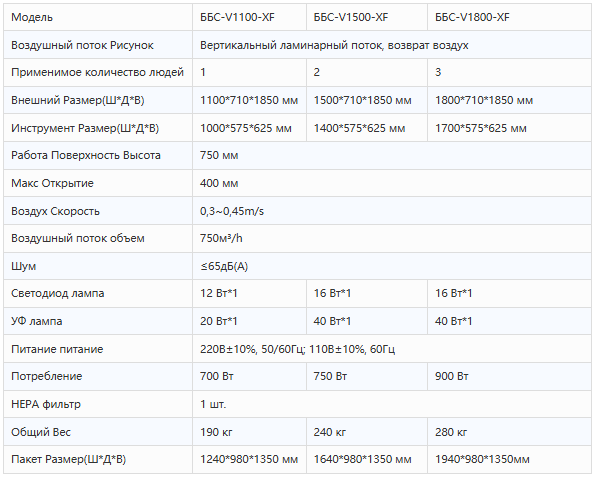
Task: Select the 12 Вт*1 LED lamp cell
Action: click(x=249, y=293)
